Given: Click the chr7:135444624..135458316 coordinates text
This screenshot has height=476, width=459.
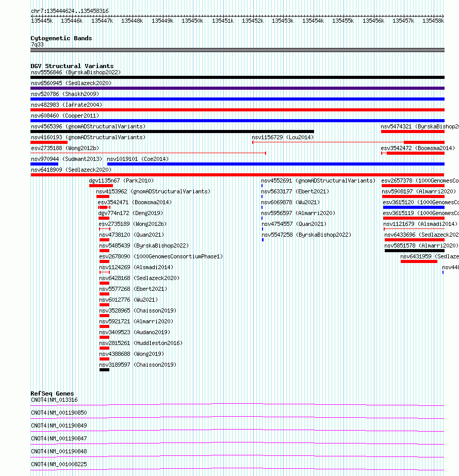Looking at the screenshot, I should (x=70, y=11).
